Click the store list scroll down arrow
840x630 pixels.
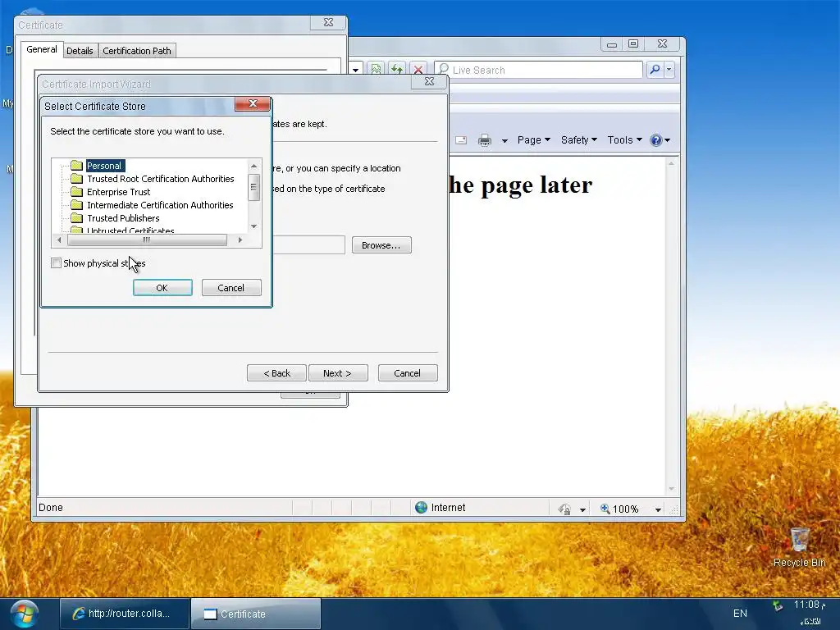(254, 226)
